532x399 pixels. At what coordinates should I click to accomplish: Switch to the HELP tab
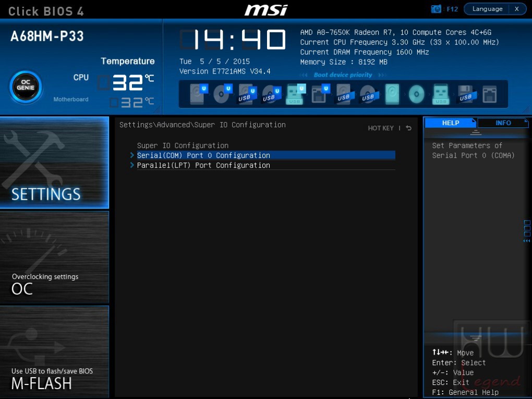click(x=451, y=123)
